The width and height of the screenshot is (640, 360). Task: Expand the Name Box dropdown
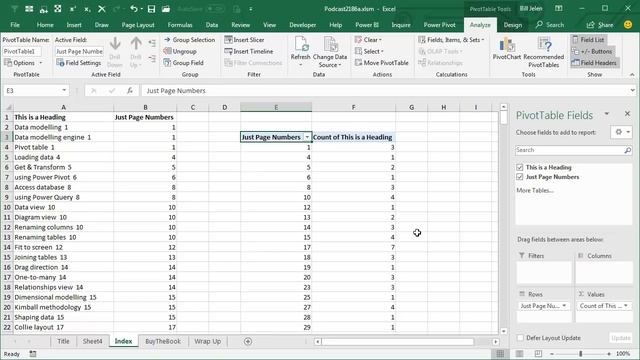click(64, 91)
